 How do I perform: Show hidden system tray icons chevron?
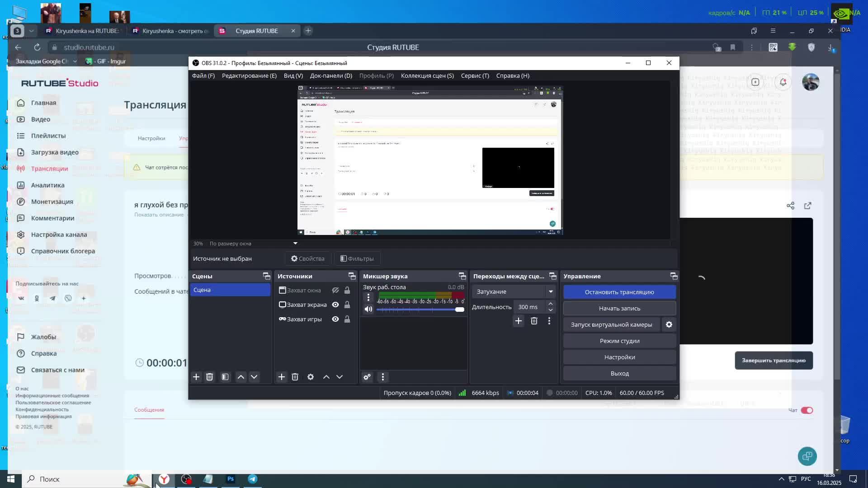[x=781, y=479]
